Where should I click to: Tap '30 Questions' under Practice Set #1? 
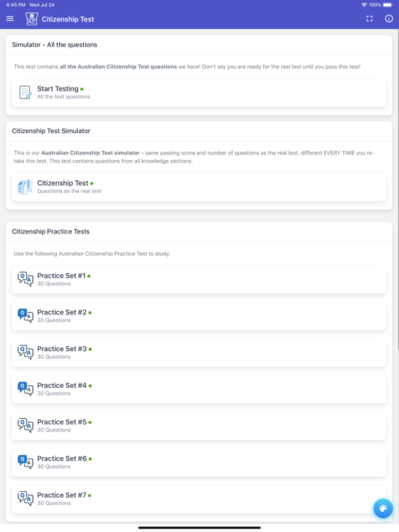[x=54, y=283]
